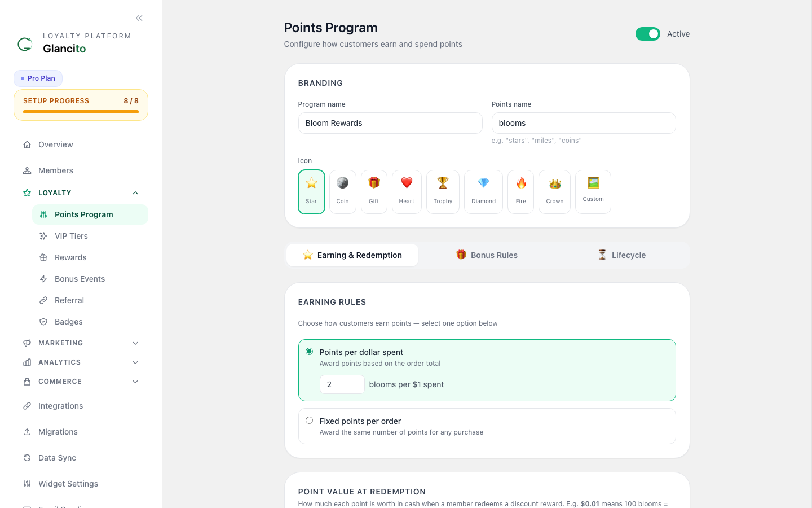Select the Trophy icon option
The image size is (812, 508).
tap(443, 192)
